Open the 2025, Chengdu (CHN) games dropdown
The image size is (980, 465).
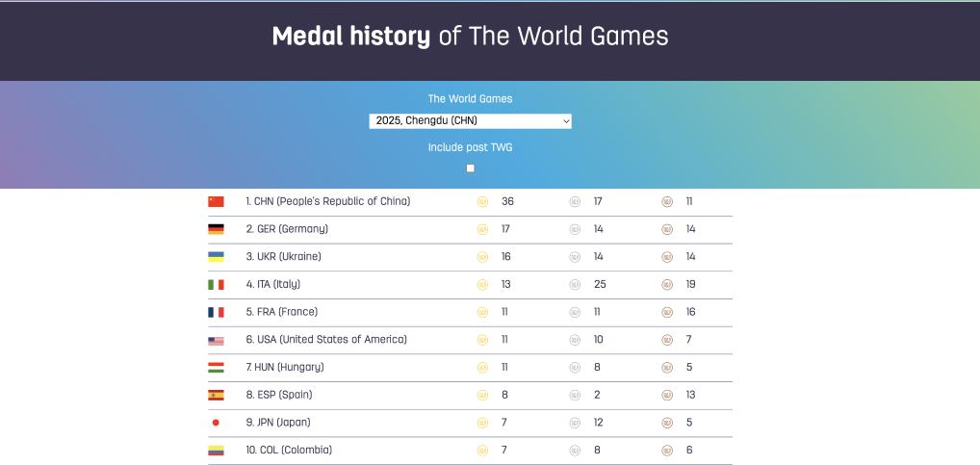[471, 121]
